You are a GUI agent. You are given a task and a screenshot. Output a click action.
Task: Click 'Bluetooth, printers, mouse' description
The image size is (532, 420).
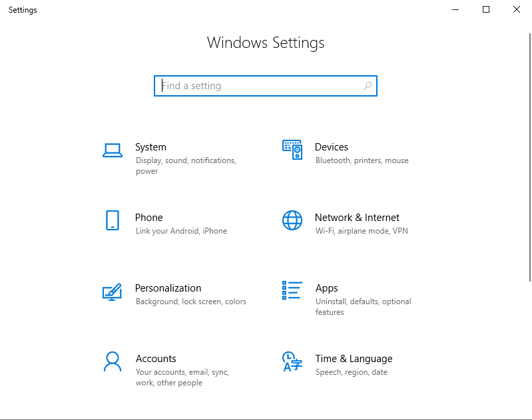[x=362, y=160]
